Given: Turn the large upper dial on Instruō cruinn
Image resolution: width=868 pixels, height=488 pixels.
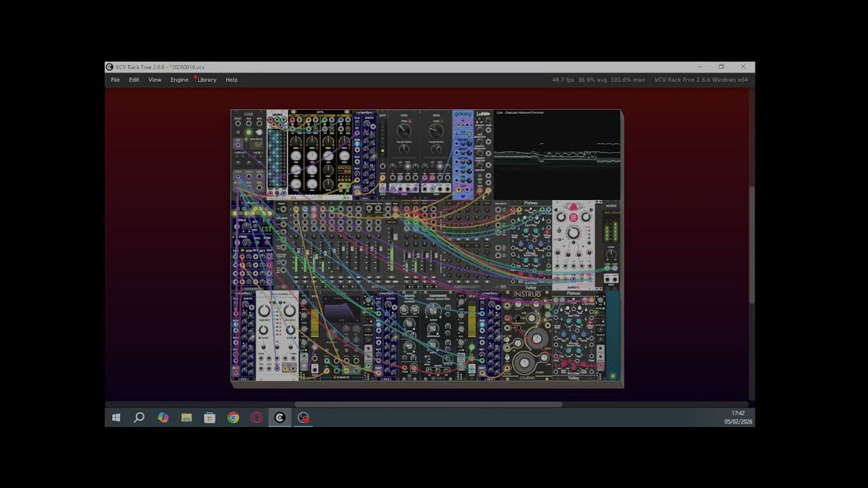Looking at the screenshot, I should tap(537, 338).
